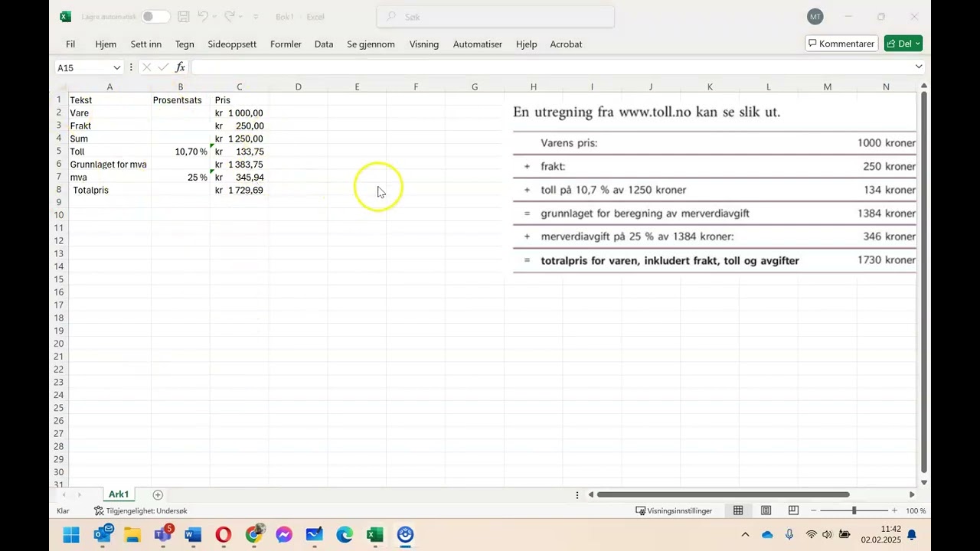Open the Acrobat tab
The width and height of the screenshot is (980, 551).
click(x=566, y=44)
